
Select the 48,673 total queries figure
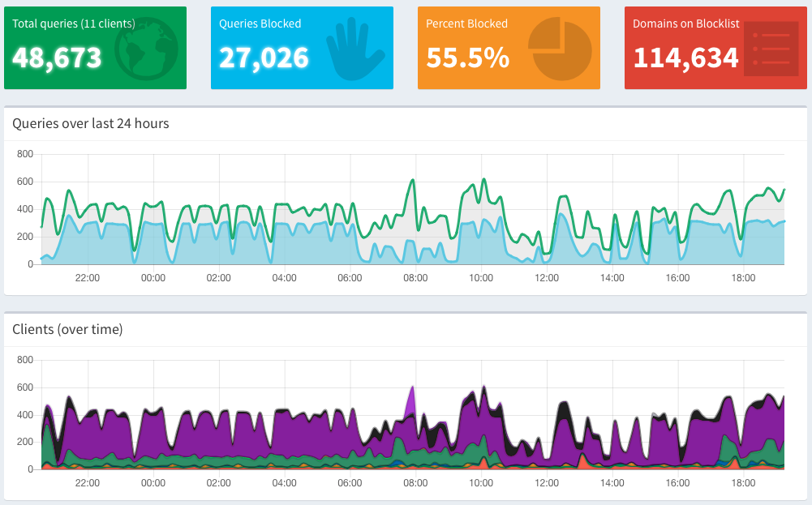57,58
